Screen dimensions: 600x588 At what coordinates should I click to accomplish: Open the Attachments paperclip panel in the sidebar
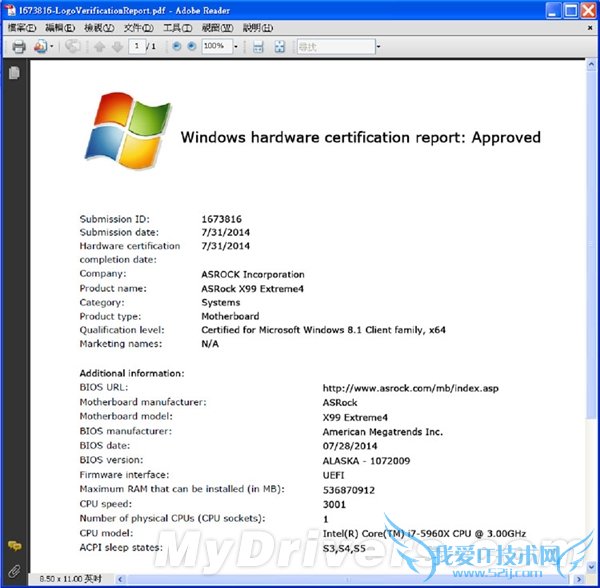pos(14,570)
